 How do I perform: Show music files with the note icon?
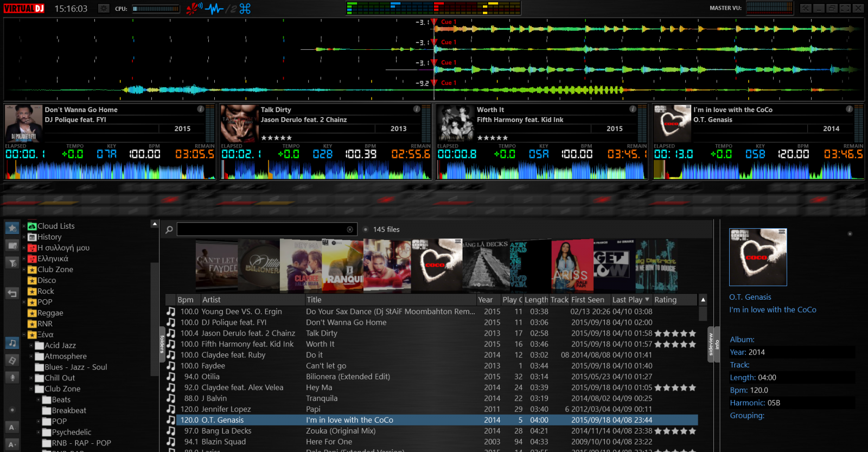coord(12,343)
